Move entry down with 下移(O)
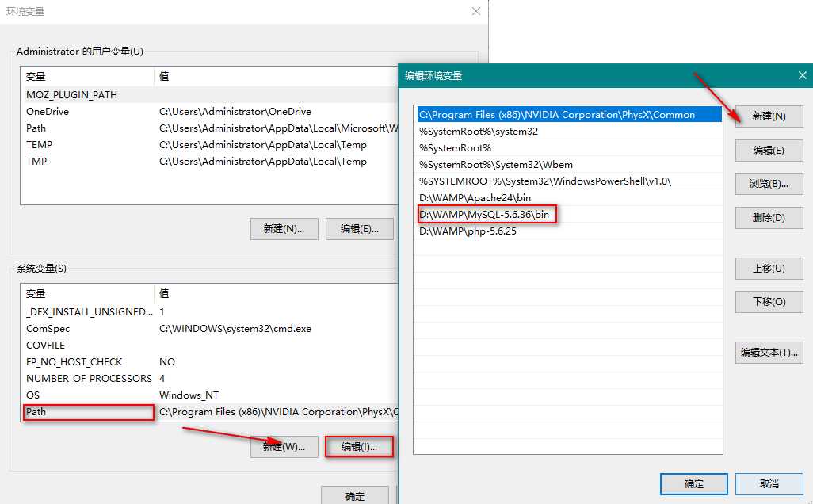Image resolution: width=813 pixels, height=504 pixels. click(769, 302)
